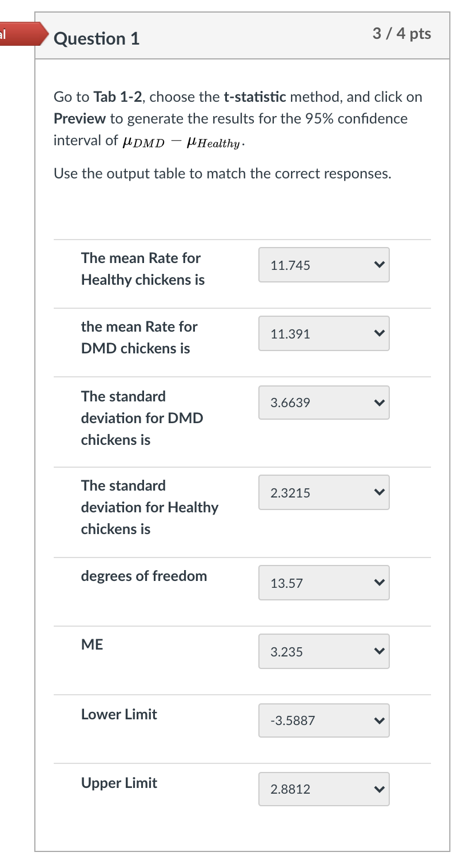Click the 3 / 4 pts score

[402, 34]
